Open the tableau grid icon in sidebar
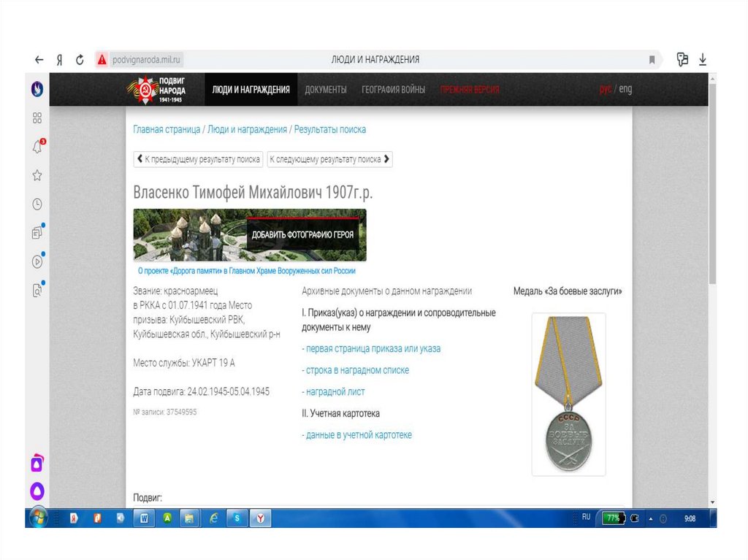Screen dimensions: 748x560 tap(37, 118)
